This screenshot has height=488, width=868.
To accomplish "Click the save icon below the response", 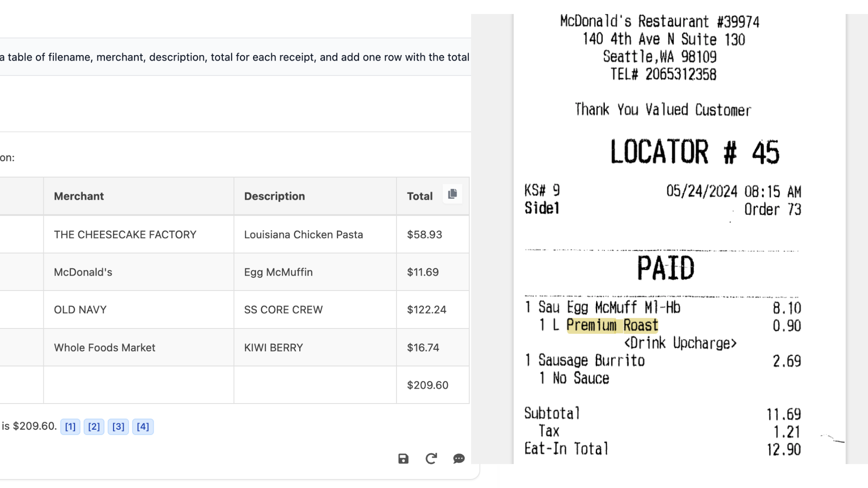I will tap(403, 459).
